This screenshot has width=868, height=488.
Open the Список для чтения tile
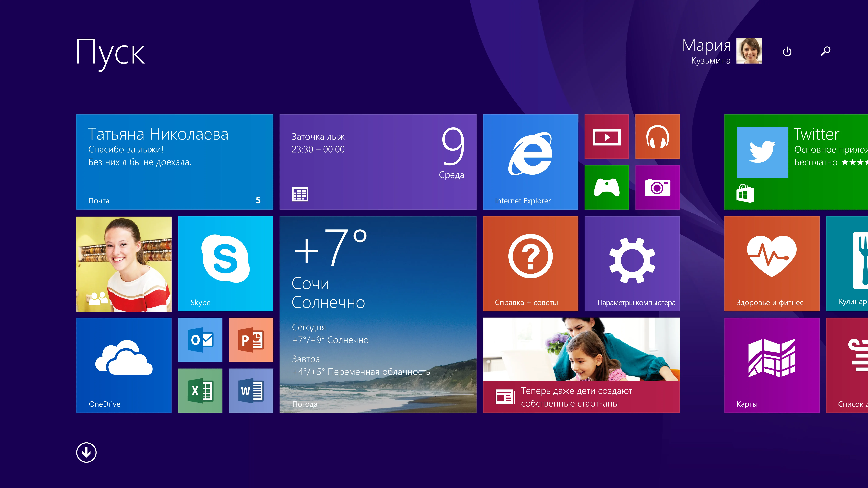tap(847, 365)
